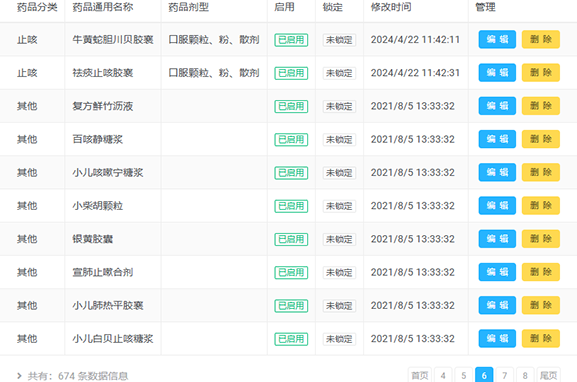Click the timestamp 2024/4/22 11:42:11

click(415, 40)
